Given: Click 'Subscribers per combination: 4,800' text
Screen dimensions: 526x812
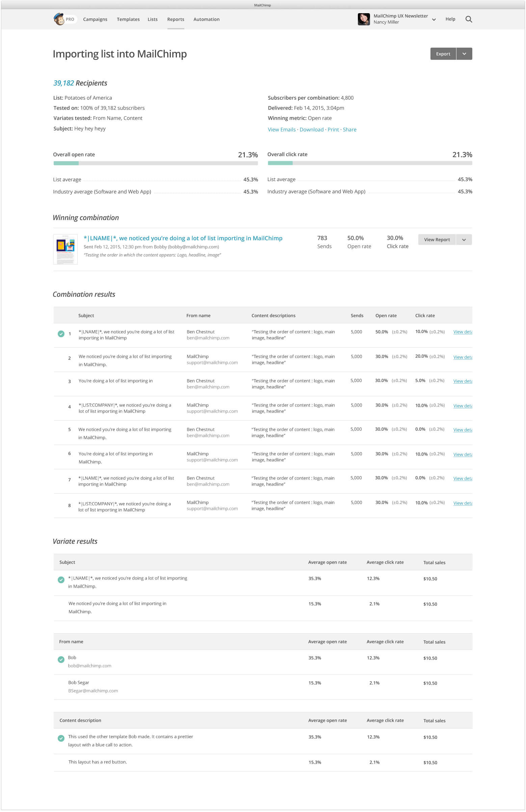Looking at the screenshot, I should [x=311, y=98].
